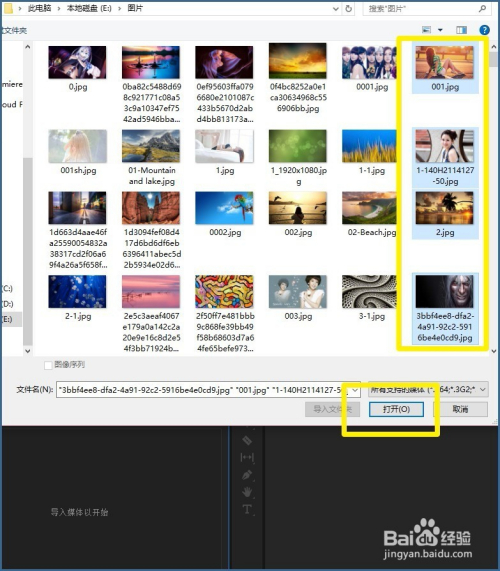The image size is (500, 571).
Task: Select the Razor tool in toolbar
Action: tap(247, 440)
